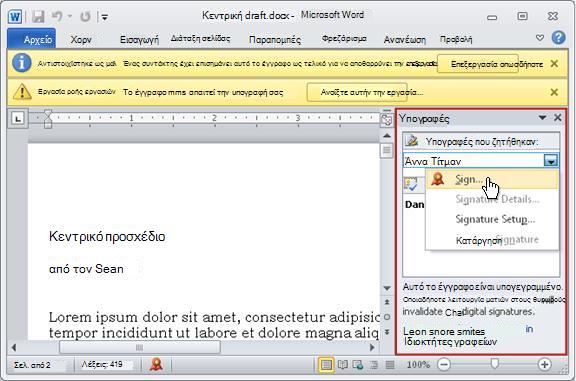Viewport: 576px width, 381px height.
Task: Open Word Help question mark icon
Action: [558, 37]
